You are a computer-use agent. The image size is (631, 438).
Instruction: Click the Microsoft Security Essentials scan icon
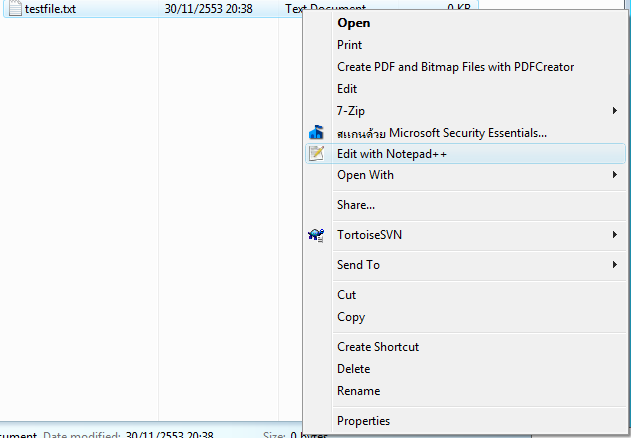coord(316,132)
